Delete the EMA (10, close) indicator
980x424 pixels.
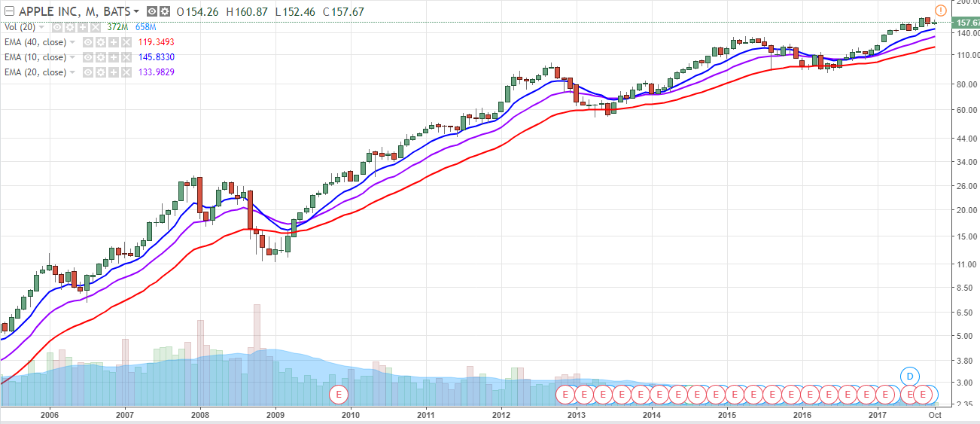click(x=126, y=57)
